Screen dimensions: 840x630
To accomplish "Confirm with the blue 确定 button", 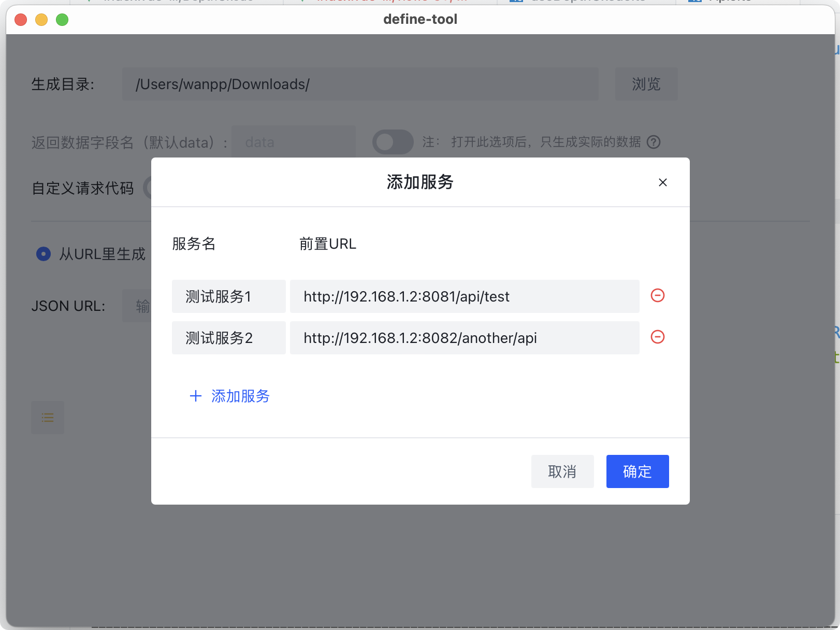I will click(x=638, y=471).
